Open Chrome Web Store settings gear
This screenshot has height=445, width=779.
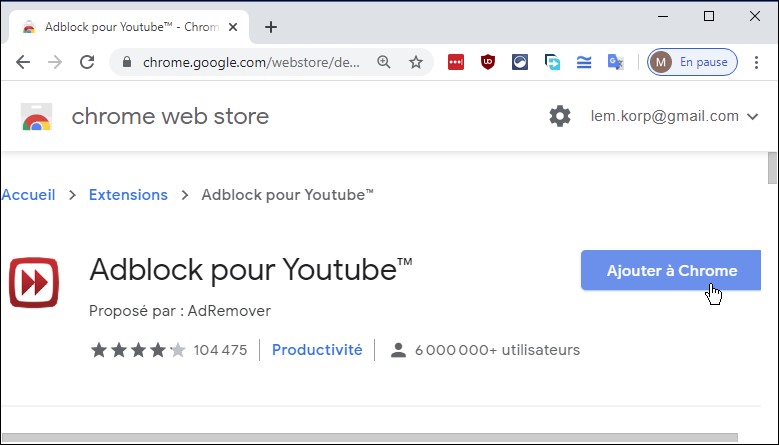pos(560,116)
